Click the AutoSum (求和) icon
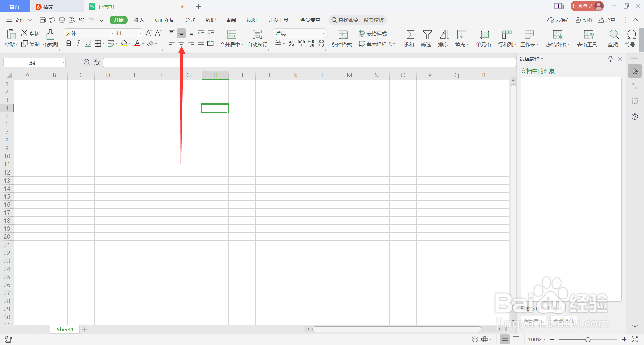Image resolution: width=644 pixels, height=345 pixels. point(410,34)
